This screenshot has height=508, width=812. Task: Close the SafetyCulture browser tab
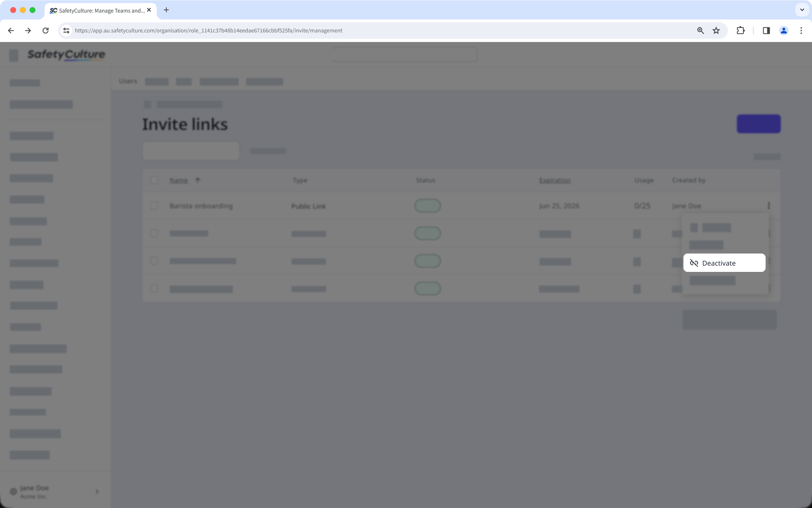click(149, 10)
